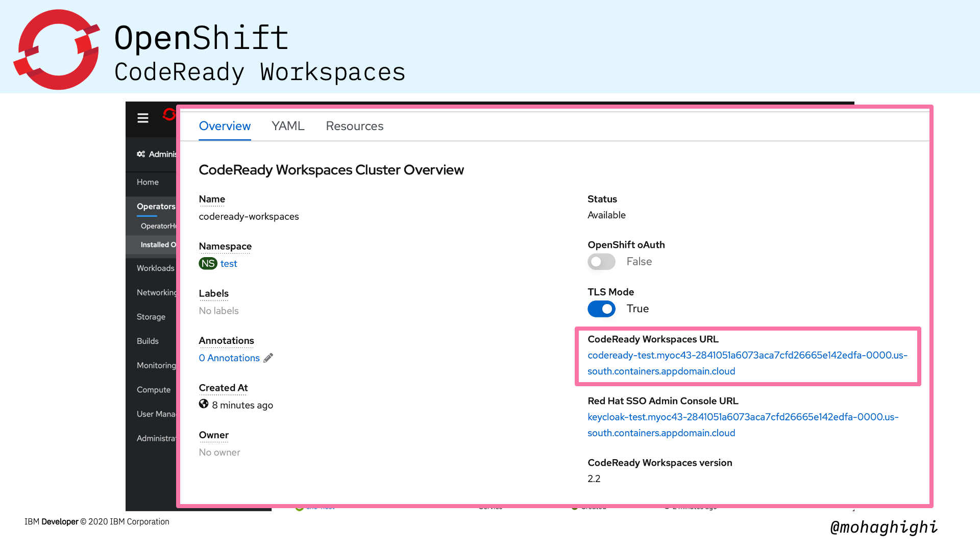Open the 0 Annotations link

click(229, 358)
